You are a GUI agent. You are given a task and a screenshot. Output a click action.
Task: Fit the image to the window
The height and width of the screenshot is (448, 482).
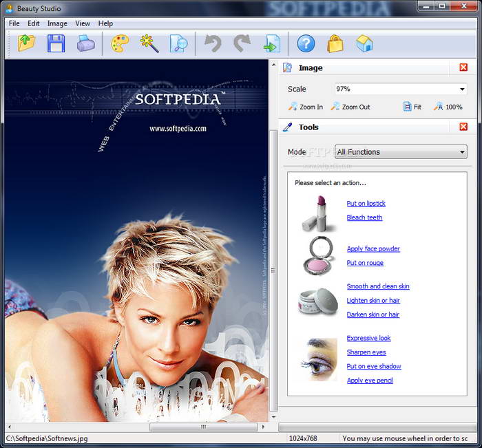[x=412, y=107]
